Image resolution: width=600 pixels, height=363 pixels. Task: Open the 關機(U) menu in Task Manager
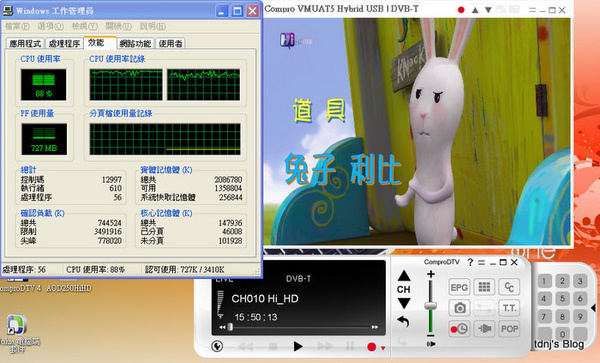click(x=118, y=26)
